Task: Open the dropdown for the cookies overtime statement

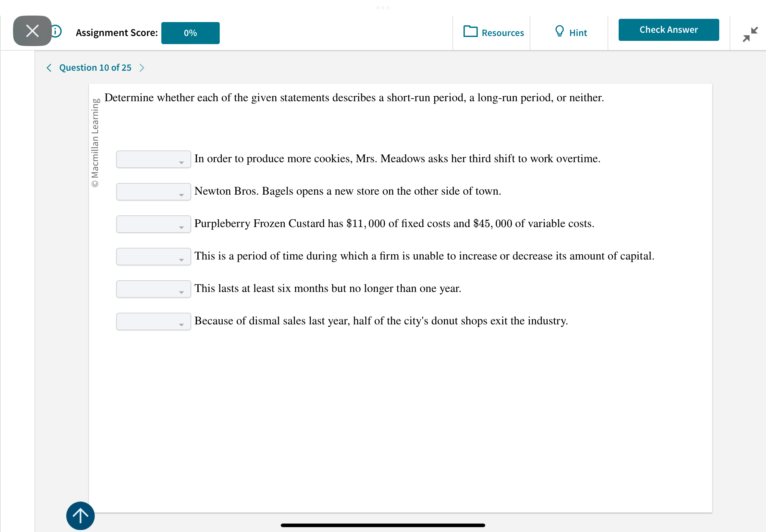Action: (153, 159)
